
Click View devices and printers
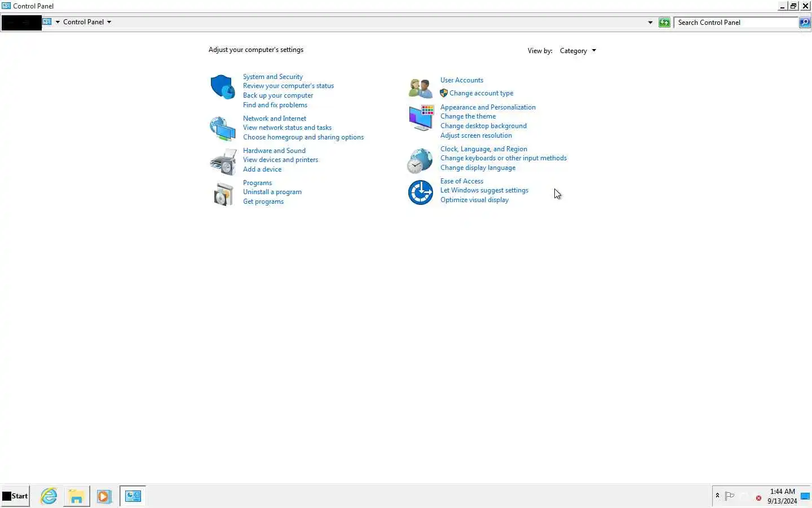tap(280, 160)
